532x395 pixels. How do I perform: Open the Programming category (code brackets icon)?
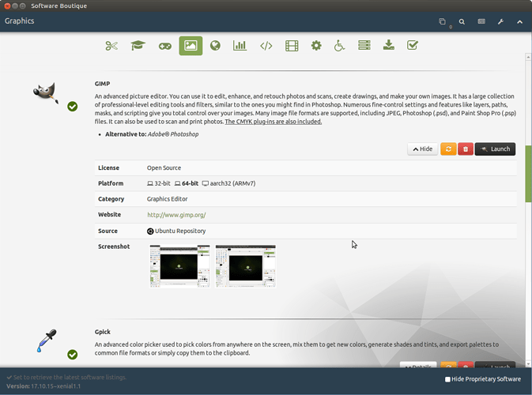266,46
